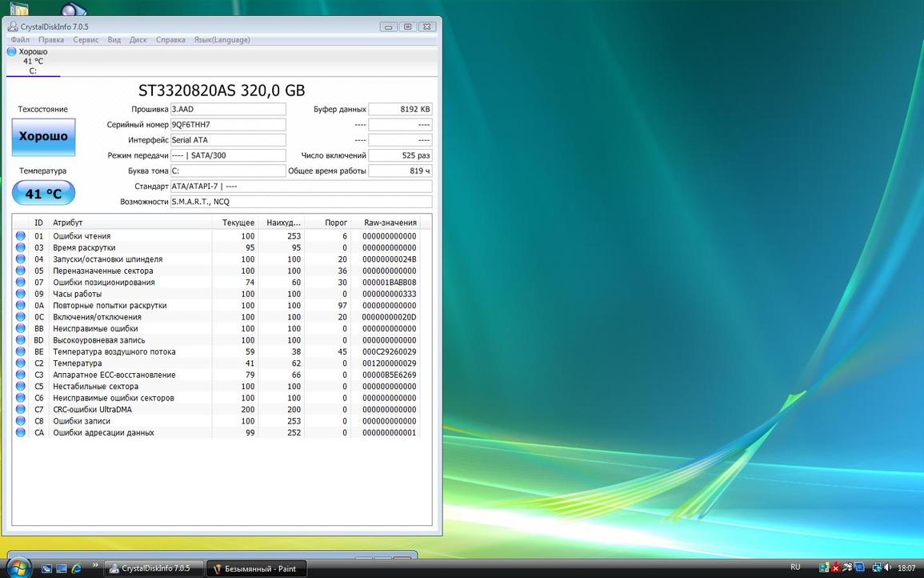The height and width of the screenshot is (578, 924).
Task: Click status orb for Высокоуровневая запись row
Action: pyautogui.click(x=21, y=339)
